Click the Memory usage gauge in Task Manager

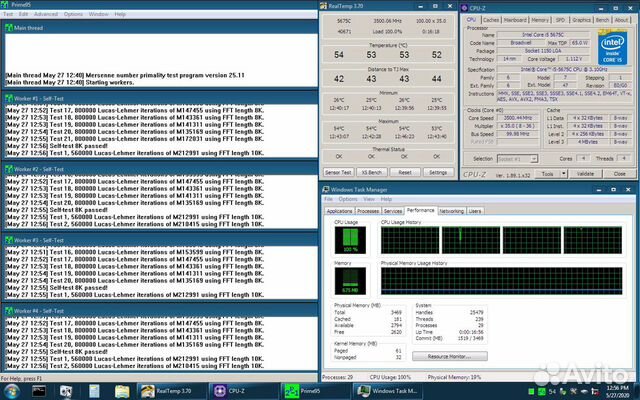click(350, 281)
